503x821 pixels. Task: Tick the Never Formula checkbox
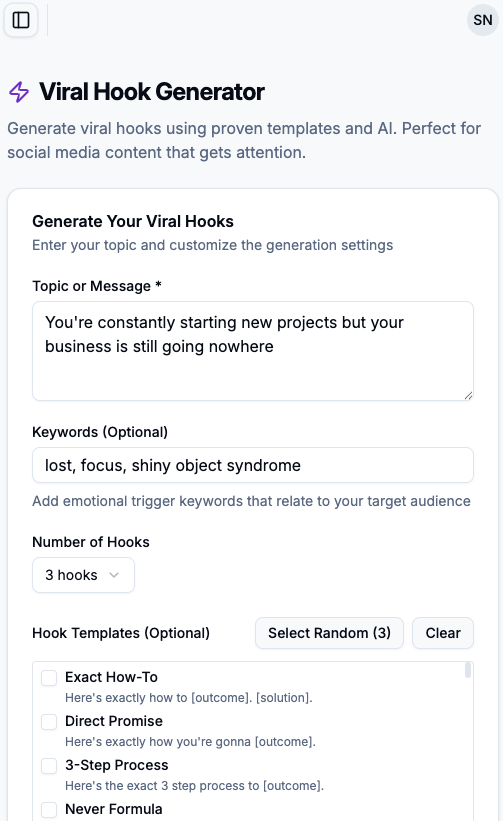point(49,809)
